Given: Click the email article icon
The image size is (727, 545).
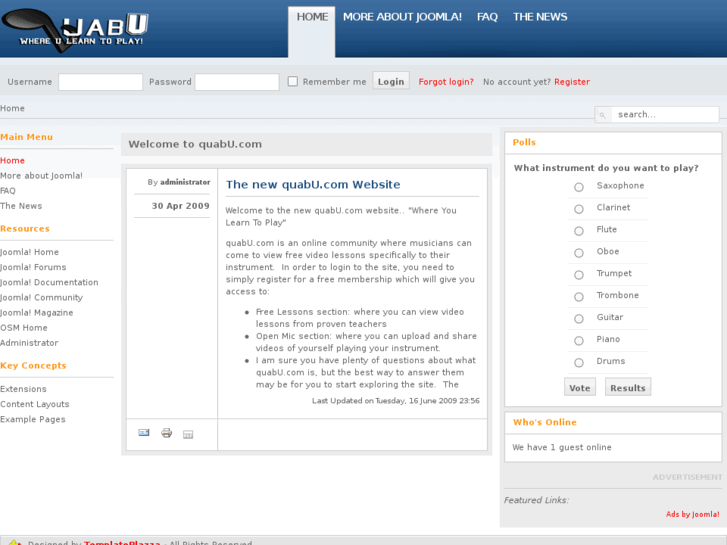Looking at the screenshot, I should click(144, 433).
